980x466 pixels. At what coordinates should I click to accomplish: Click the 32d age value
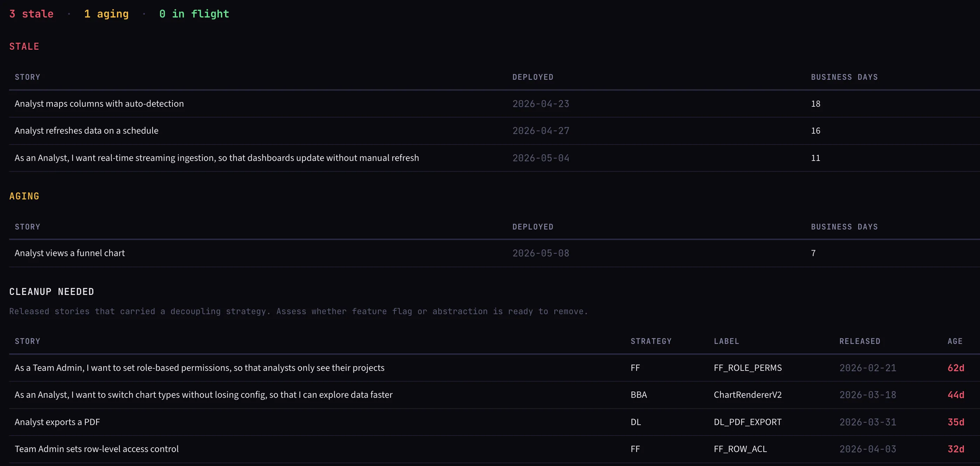955,449
